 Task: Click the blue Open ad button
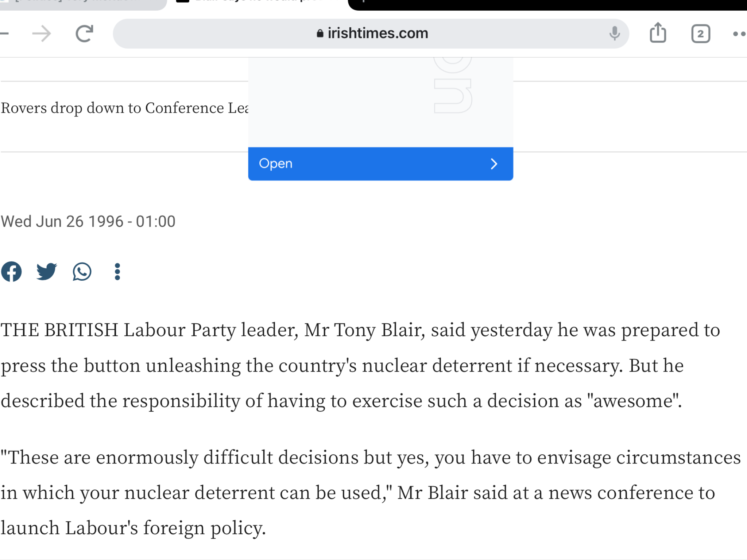[x=380, y=164]
